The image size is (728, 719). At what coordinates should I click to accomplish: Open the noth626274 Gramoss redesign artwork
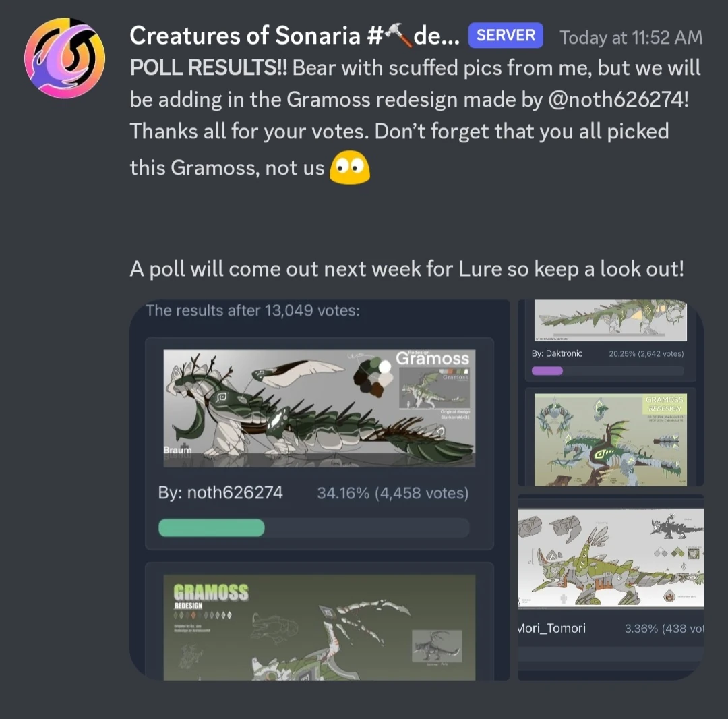pyautogui.click(x=320, y=408)
